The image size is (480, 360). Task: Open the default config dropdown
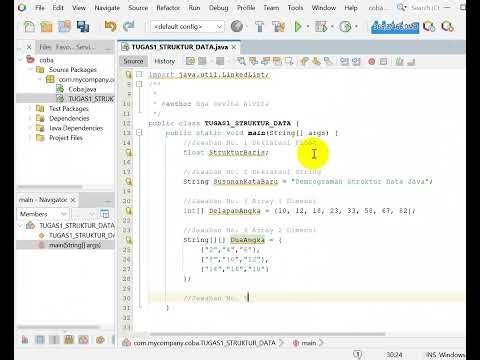(187, 26)
